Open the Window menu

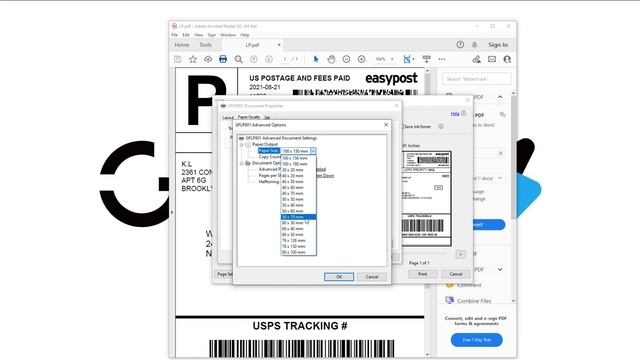tap(228, 35)
